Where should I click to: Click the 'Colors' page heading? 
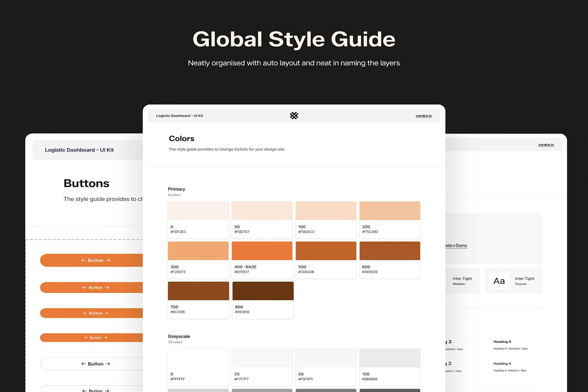tap(182, 139)
